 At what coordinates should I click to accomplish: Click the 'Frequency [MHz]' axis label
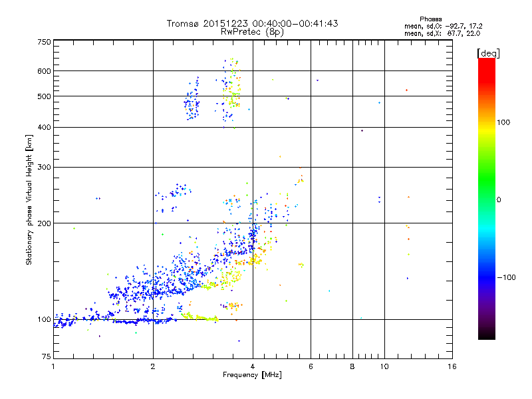pos(252,375)
